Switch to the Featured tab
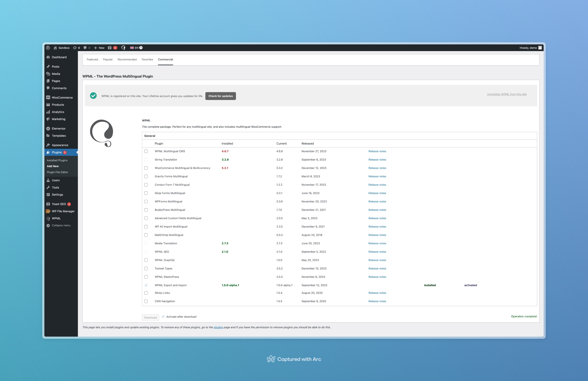Viewport: 588px width, 381px height. [x=92, y=60]
